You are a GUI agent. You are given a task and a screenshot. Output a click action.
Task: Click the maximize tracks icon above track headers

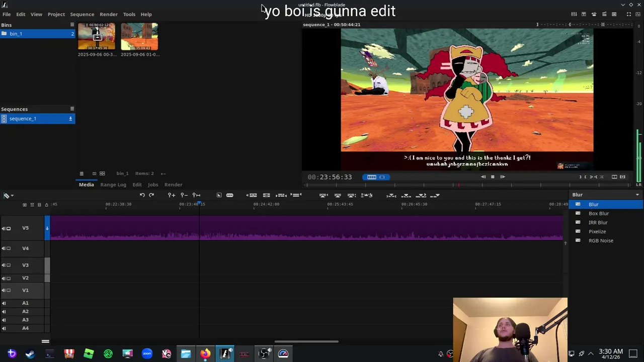24,205
